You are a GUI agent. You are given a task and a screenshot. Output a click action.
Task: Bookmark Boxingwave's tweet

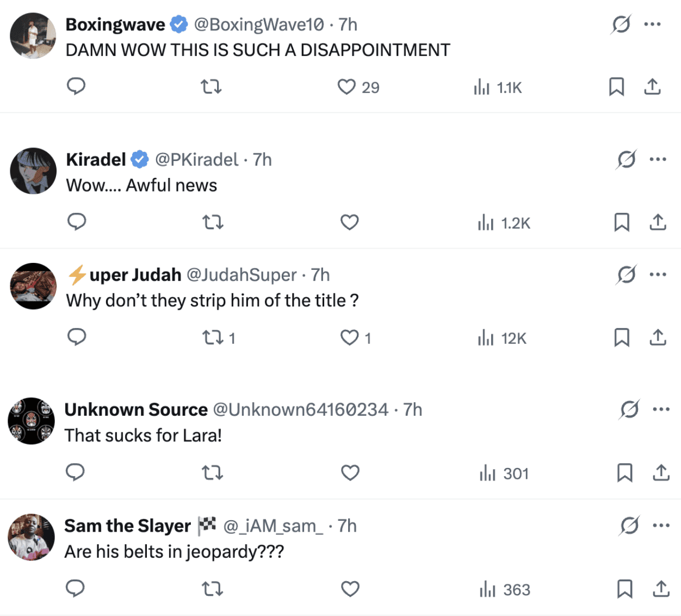click(x=616, y=87)
